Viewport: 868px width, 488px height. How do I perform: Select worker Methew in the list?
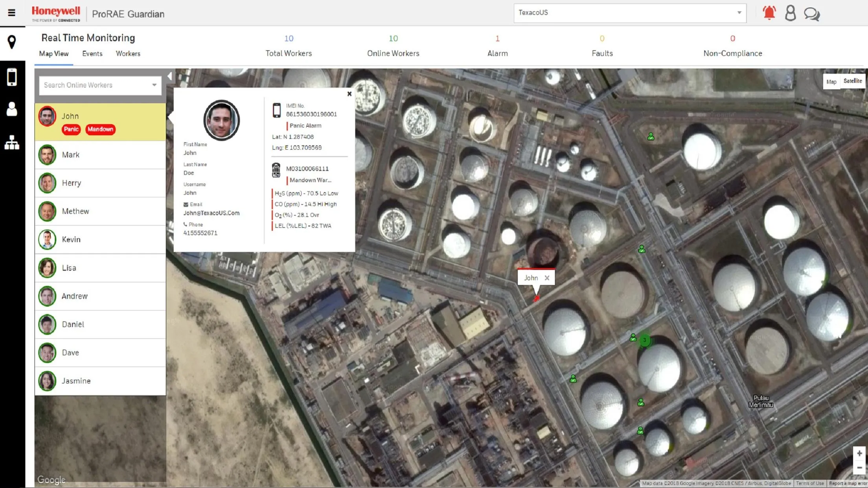(100, 211)
